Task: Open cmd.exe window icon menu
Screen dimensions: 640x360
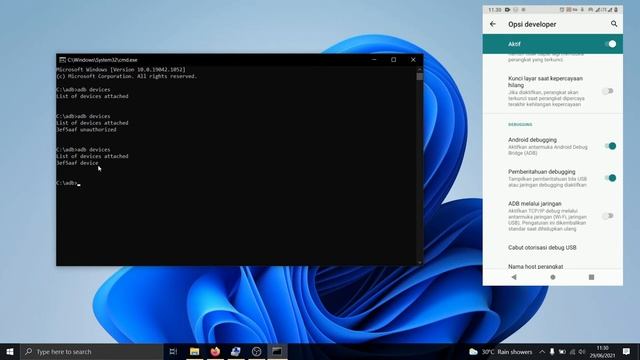Action: [x=62, y=60]
